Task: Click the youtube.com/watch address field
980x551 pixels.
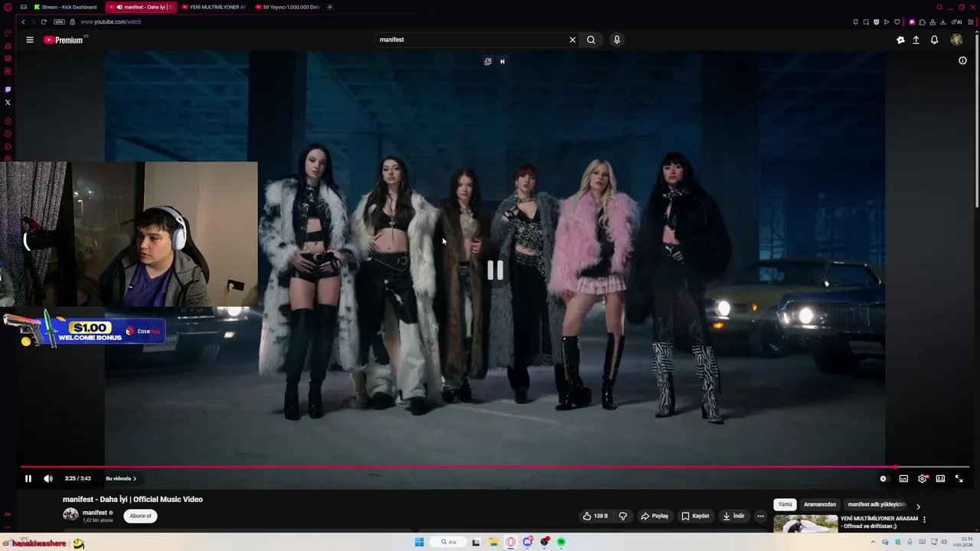Action: pyautogui.click(x=110, y=21)
